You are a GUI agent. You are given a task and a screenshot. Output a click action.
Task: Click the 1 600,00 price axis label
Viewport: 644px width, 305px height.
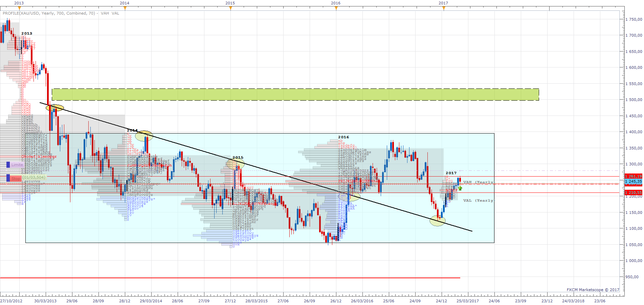[x=634, y=67]
